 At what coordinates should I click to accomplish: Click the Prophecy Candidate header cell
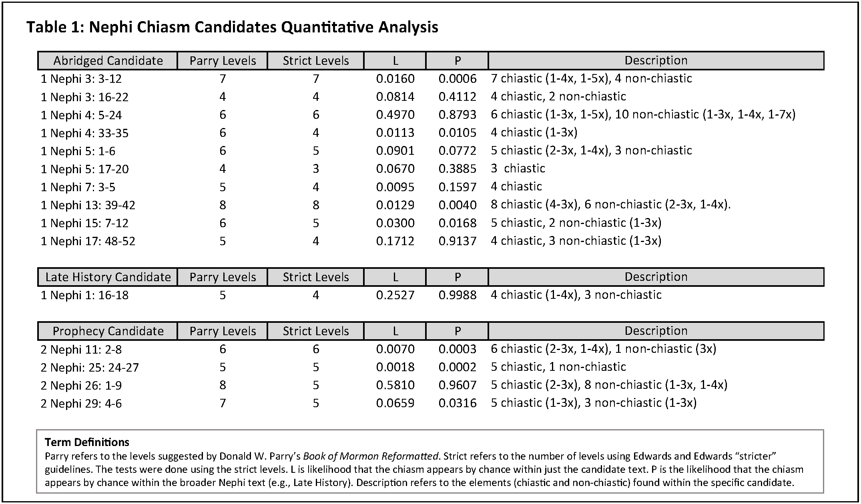108,331
